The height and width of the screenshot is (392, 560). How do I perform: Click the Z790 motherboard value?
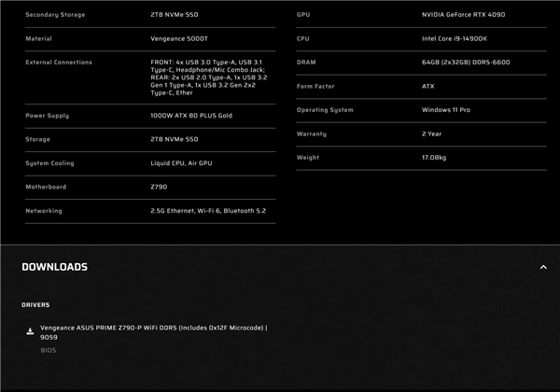pos(159,188)
